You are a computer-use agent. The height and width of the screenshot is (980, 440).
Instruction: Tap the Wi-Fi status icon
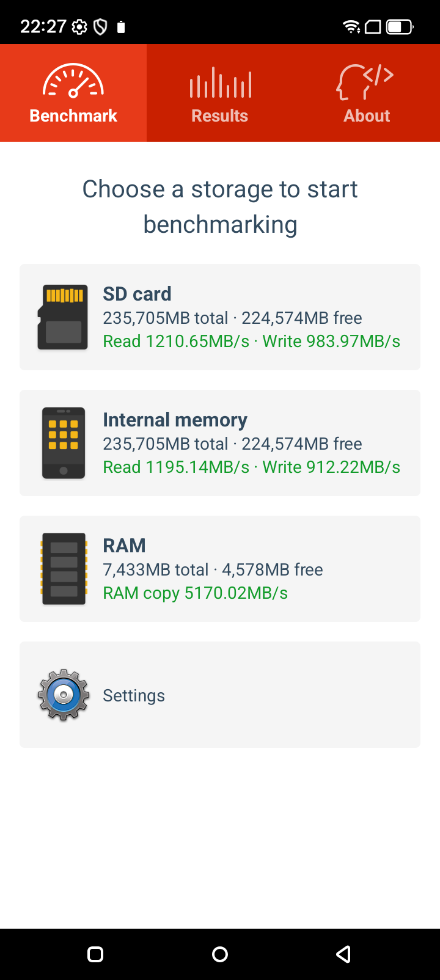(351, 27)
